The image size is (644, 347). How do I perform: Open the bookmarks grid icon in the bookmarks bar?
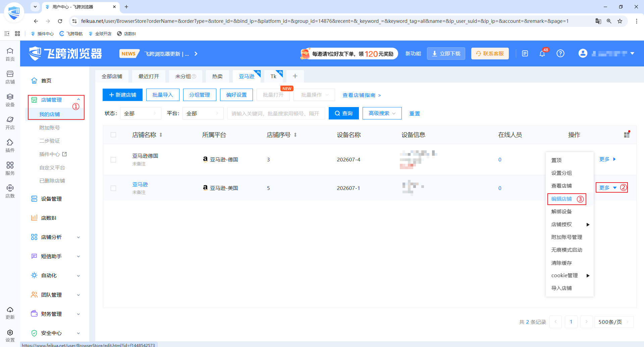point(17,34)
